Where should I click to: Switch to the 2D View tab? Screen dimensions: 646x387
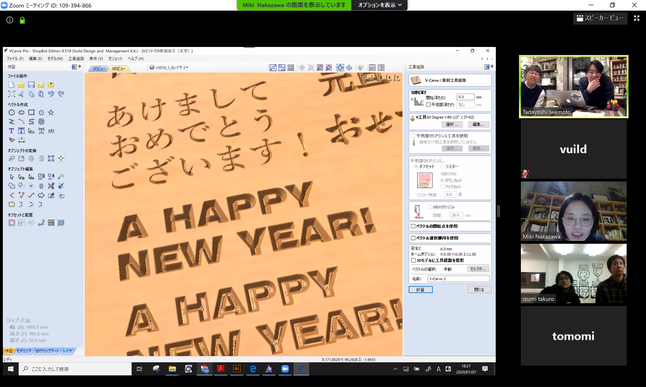98,68
